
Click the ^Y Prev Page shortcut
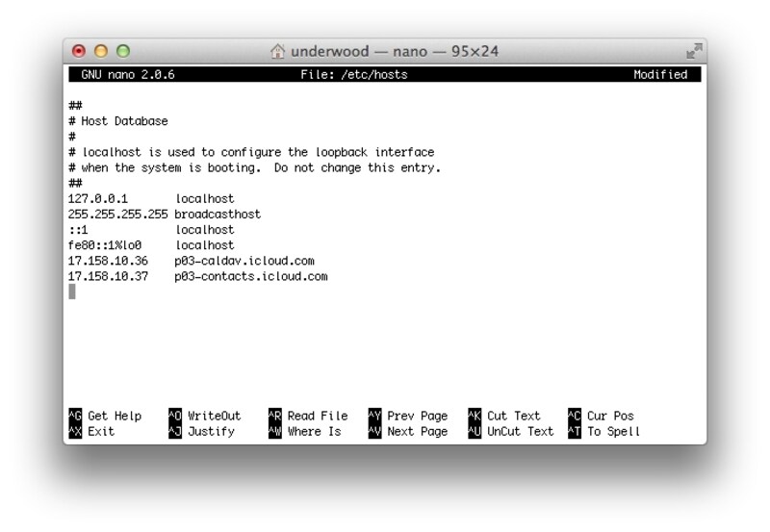point(408,416)
